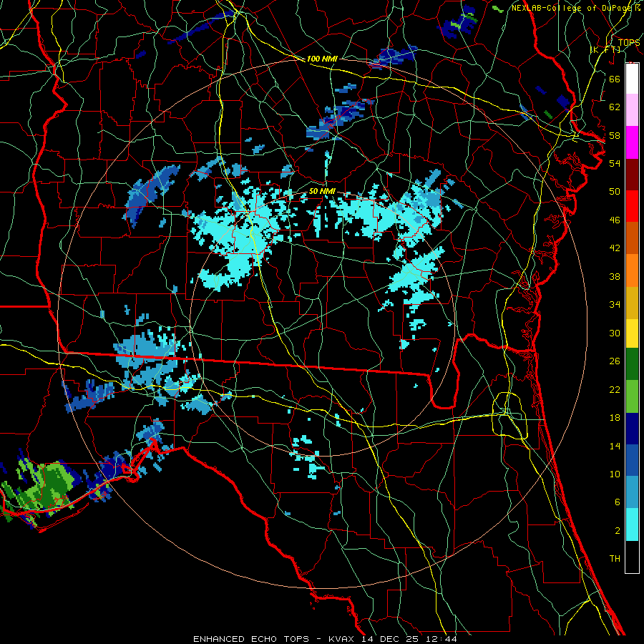This screenshot has width=644, height=644.
Task: Click the legend value '34'
Action: click(615, 304)
